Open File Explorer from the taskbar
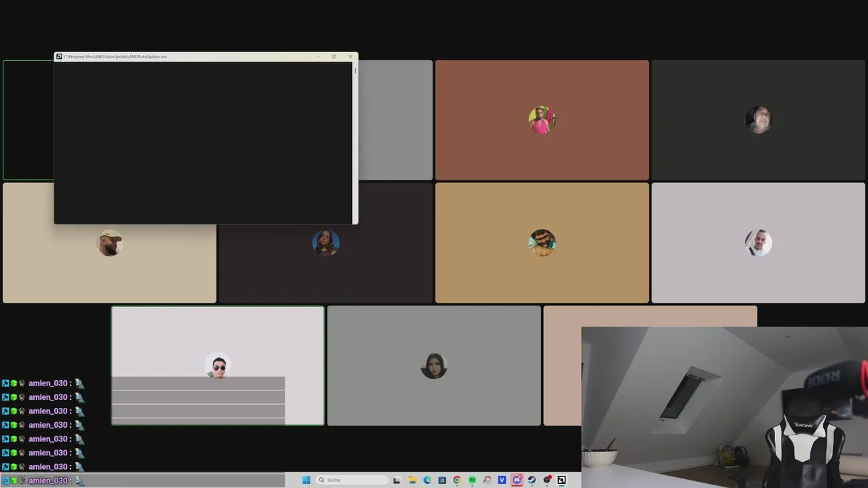The height and width of the screenshot is (488, 868). tap(412, 480)
